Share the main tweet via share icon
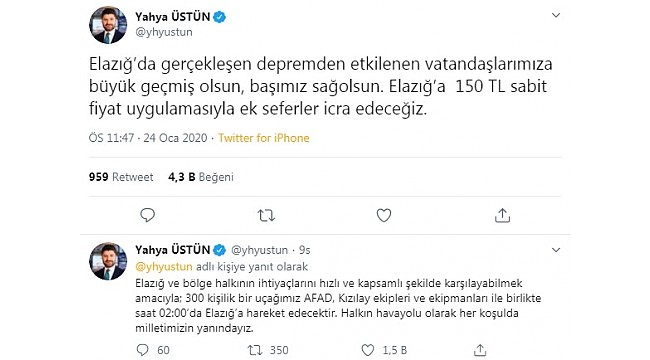The height and width of the screenshot is (360, 650). click(502, 215)
